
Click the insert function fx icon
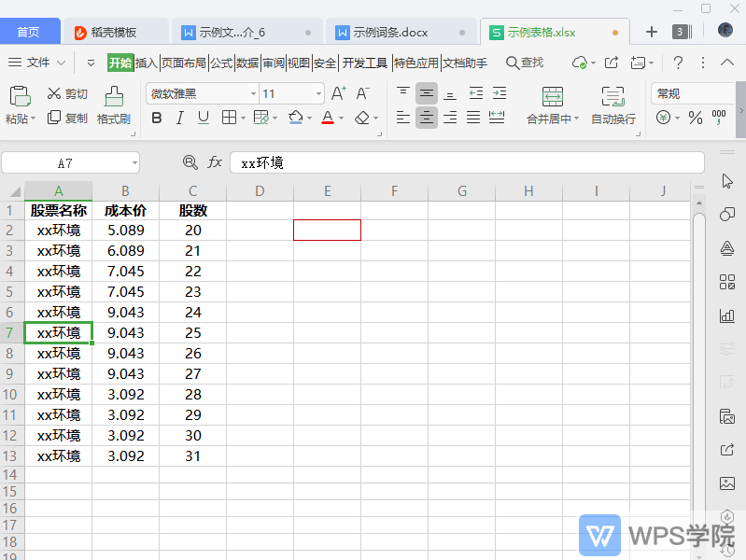tap(215, 162)
